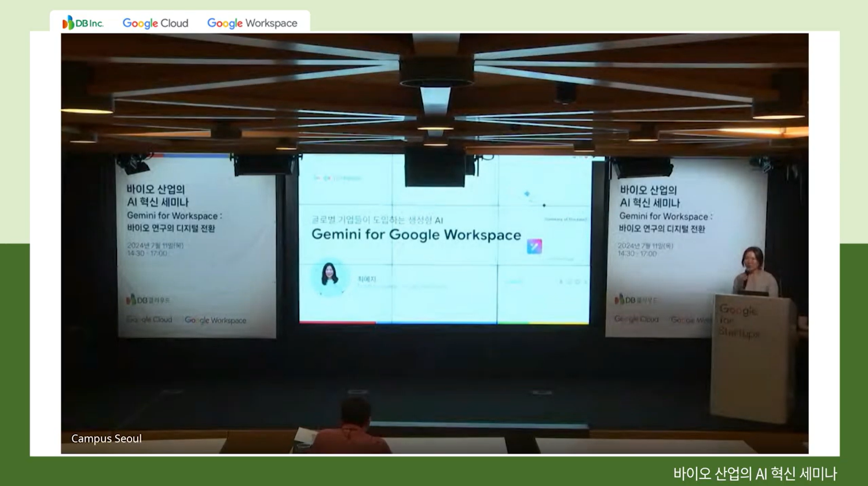Click the "Google for Startups" podium sign
The height and width of the screenshot is (486, 868).
(739, 321)
